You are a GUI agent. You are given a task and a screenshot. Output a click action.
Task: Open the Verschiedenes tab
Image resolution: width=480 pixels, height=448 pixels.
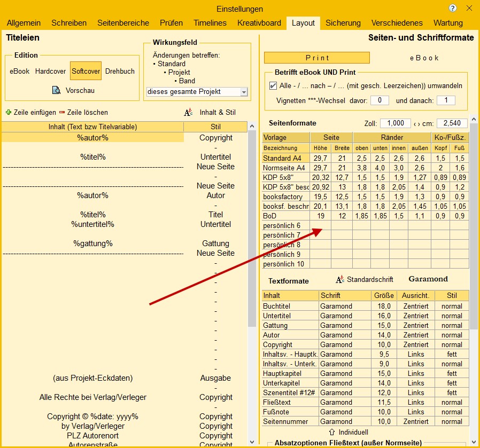pyautogui.click(x=397, y=23)
